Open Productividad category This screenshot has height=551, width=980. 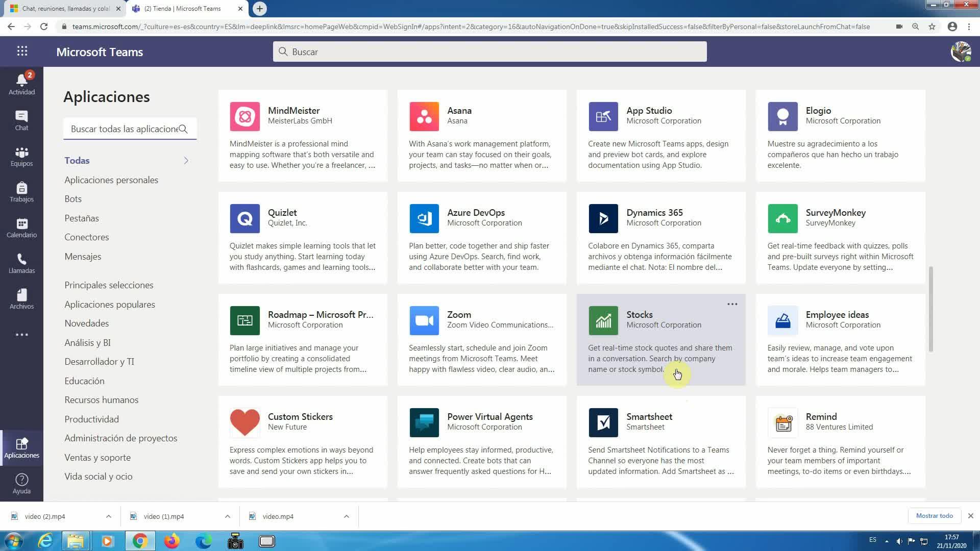click(91, 419)
